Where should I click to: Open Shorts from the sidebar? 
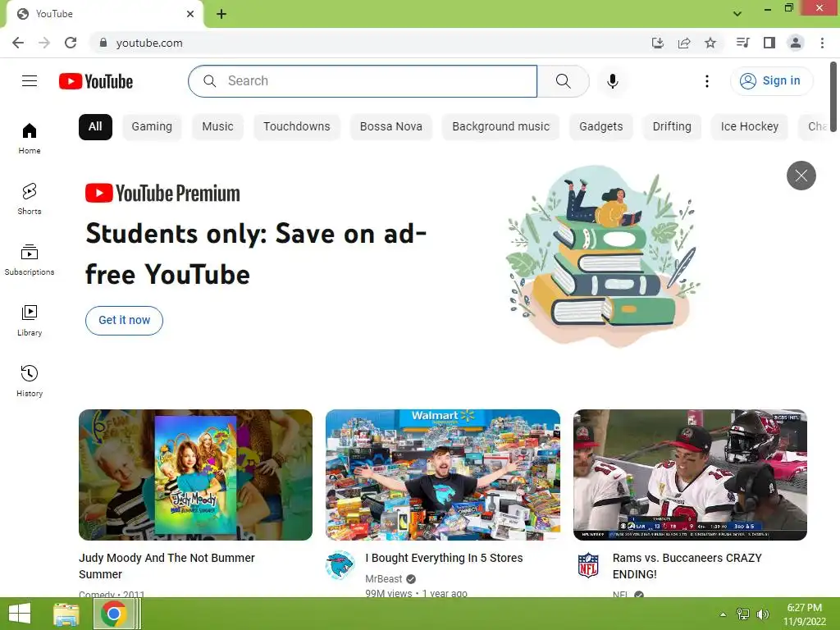30,199
